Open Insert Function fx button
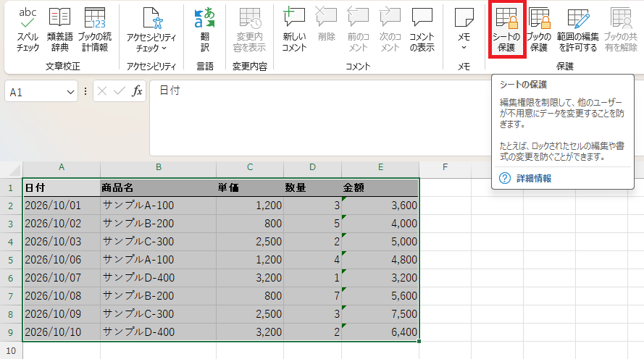Screen dimensions: 644x359 click(137, 91)
